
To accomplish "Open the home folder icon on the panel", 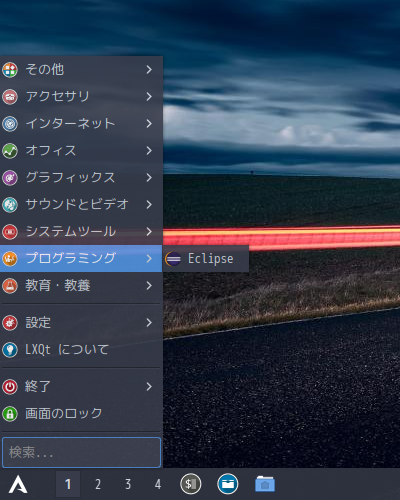I will (265, 484).
